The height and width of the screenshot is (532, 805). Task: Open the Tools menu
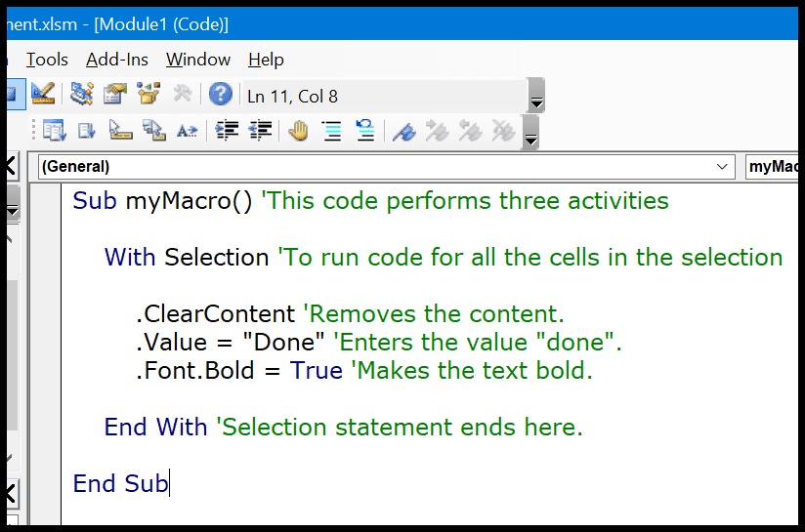point(47,60)
